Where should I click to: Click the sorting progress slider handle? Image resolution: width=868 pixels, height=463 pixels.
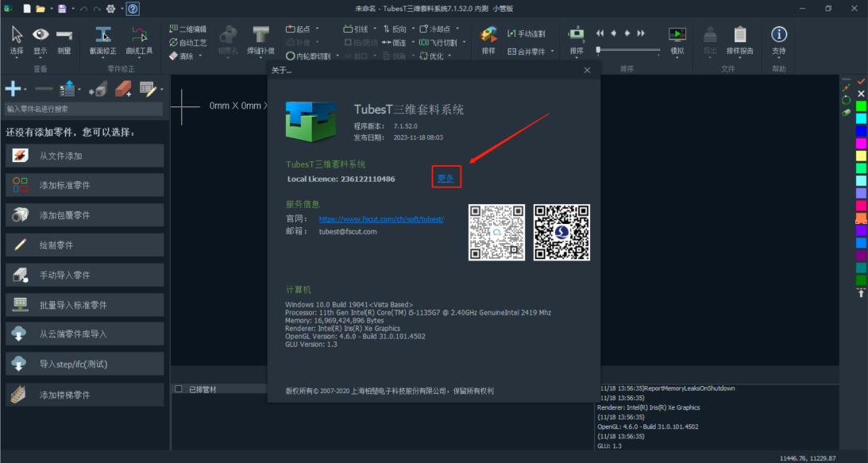point(598,50)
